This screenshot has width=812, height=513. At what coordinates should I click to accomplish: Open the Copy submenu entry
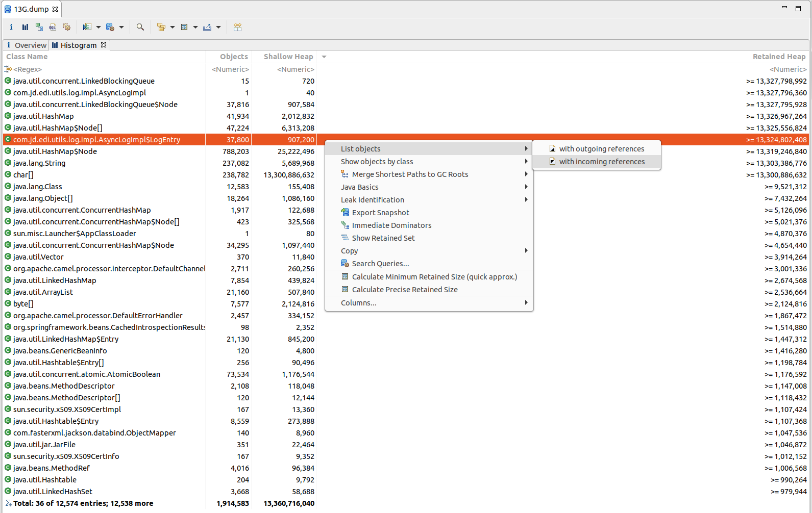(x=429, y=250)
